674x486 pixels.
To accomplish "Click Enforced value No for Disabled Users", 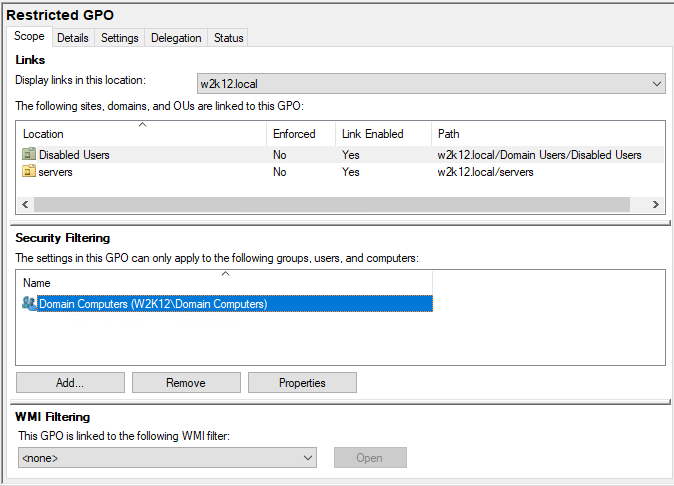I will point(280,155).
